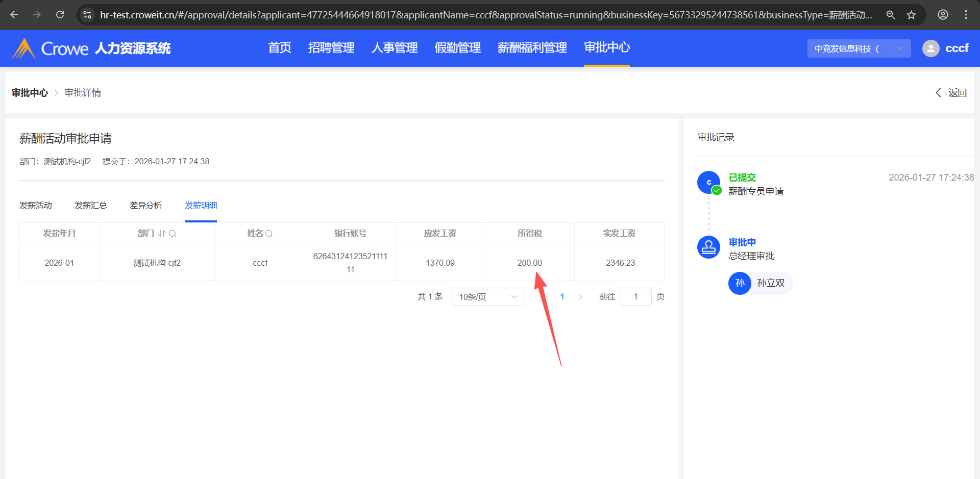Open the site information icon in address bar
The image size is (980, 479).
[x=87, y=15]
